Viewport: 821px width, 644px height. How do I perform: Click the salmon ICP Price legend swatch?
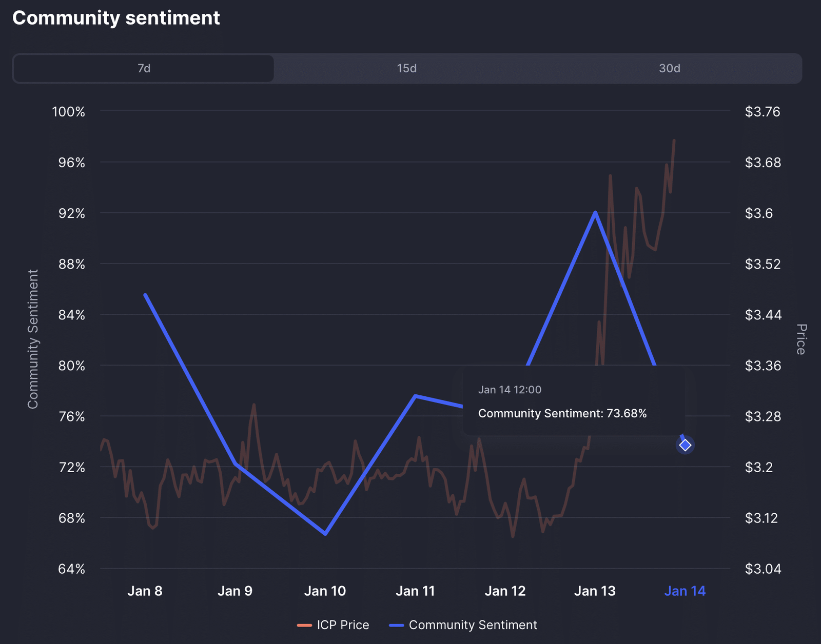[x=304, y=625]
